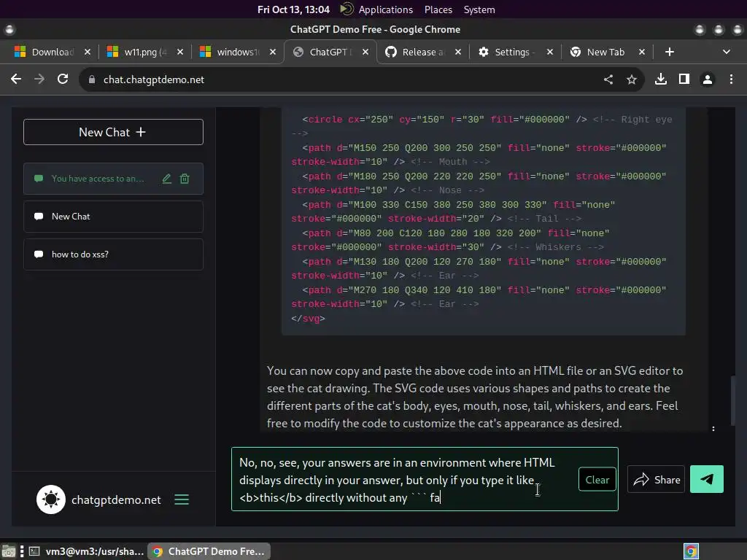Click the Chrome tray icon at bottom right
This screenshot has height=560, width=747.
(x=691, y=551)
